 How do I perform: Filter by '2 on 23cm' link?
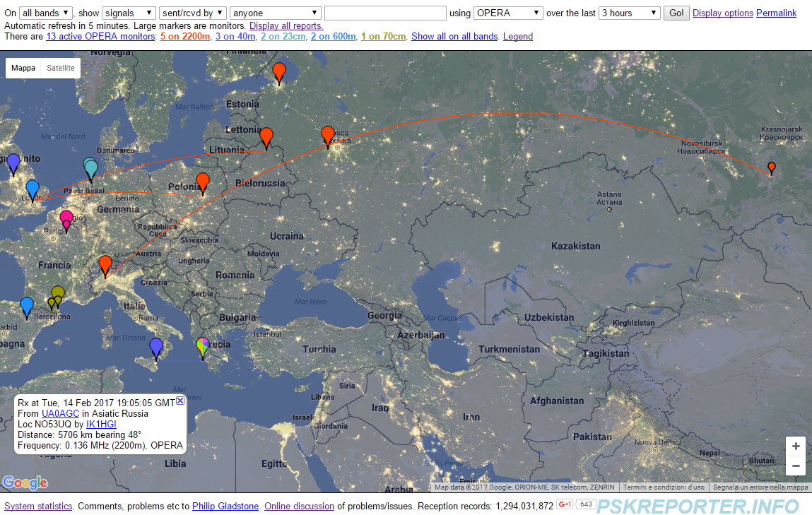pyautogui.click(x=283, y=36)
